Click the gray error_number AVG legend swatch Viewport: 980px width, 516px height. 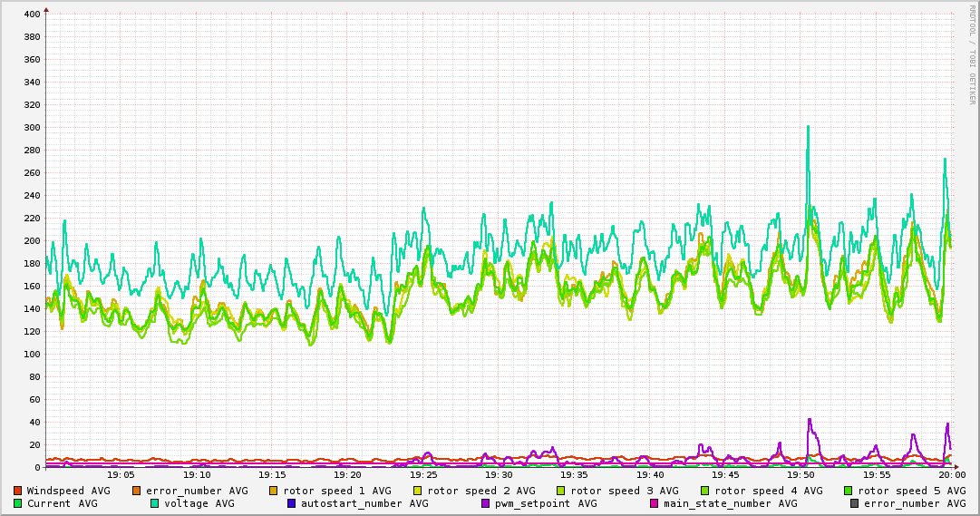point(854,503)
